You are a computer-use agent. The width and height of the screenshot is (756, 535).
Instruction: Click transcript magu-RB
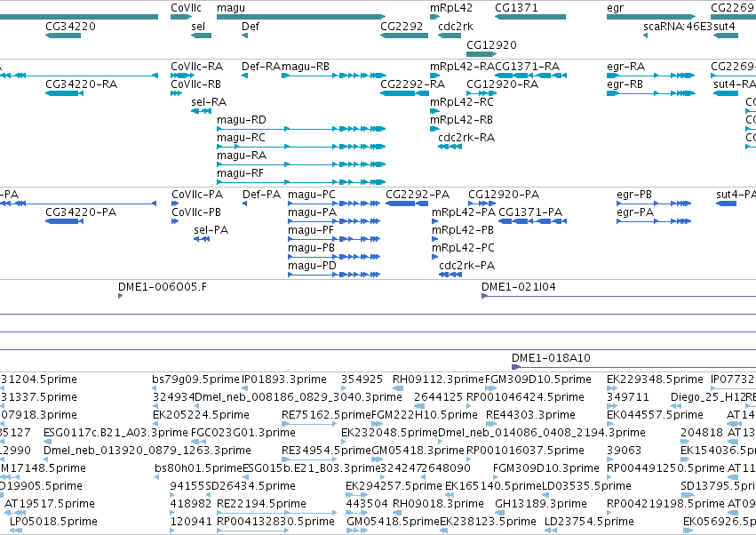306,66
